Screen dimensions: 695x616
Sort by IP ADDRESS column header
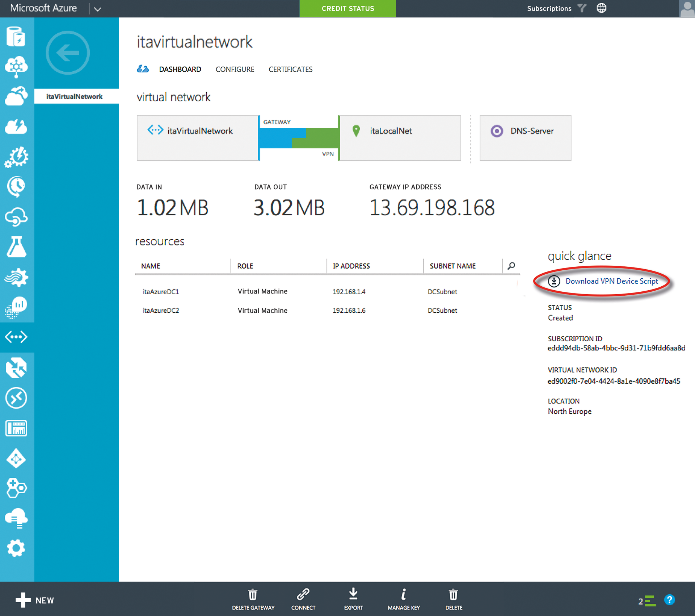tap(351, 266)
